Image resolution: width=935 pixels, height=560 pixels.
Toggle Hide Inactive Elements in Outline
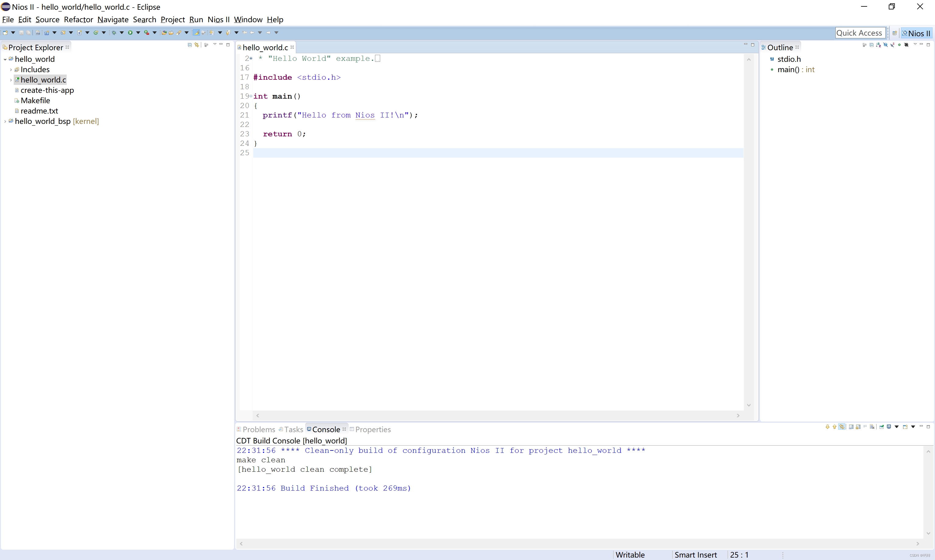(906, 45)
